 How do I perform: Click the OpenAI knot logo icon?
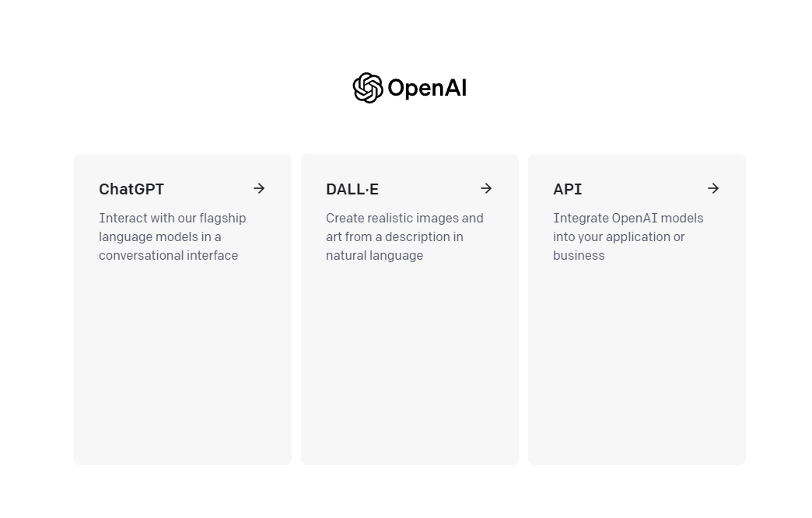coord(368,88)
